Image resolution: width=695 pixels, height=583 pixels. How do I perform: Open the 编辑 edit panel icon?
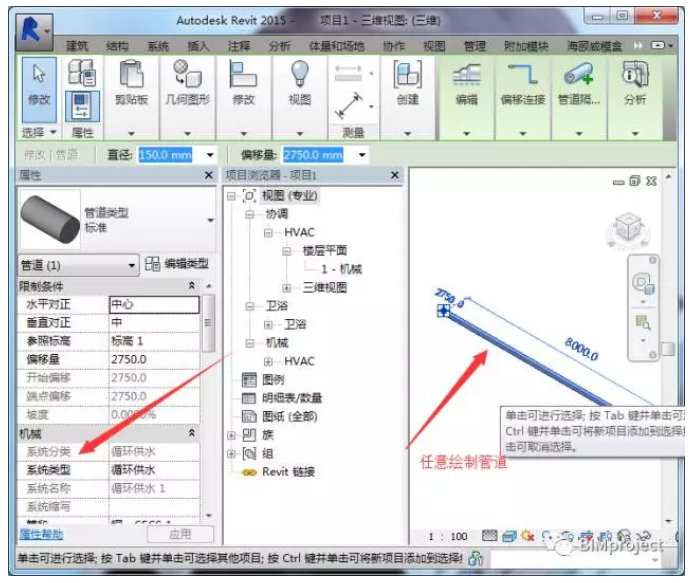467,74
